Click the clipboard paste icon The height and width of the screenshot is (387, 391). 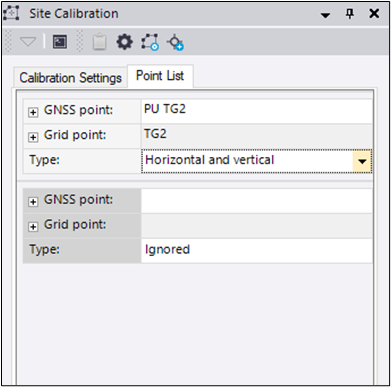[x=99, y=42]
